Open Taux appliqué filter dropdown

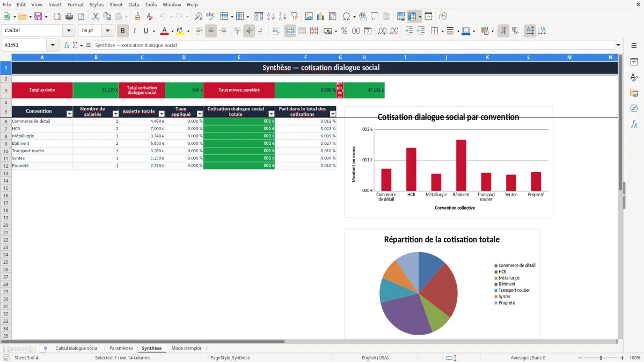(200, 114)
